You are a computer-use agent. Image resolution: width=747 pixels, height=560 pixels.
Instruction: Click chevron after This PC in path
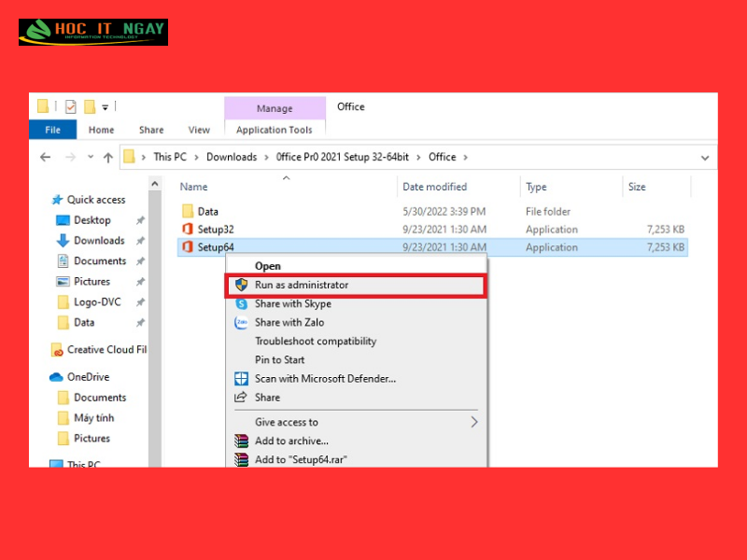(196, 157)
